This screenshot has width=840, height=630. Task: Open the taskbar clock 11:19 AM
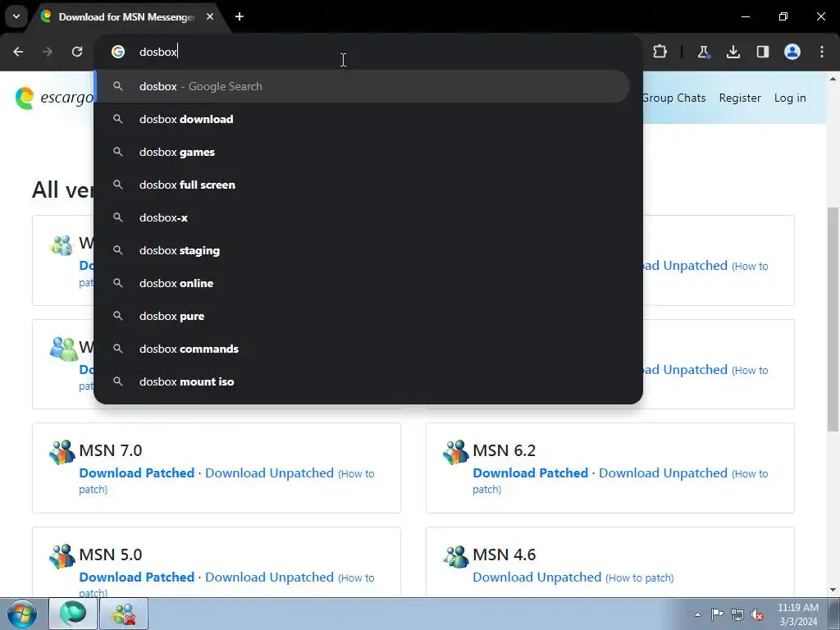pos(797,614)
